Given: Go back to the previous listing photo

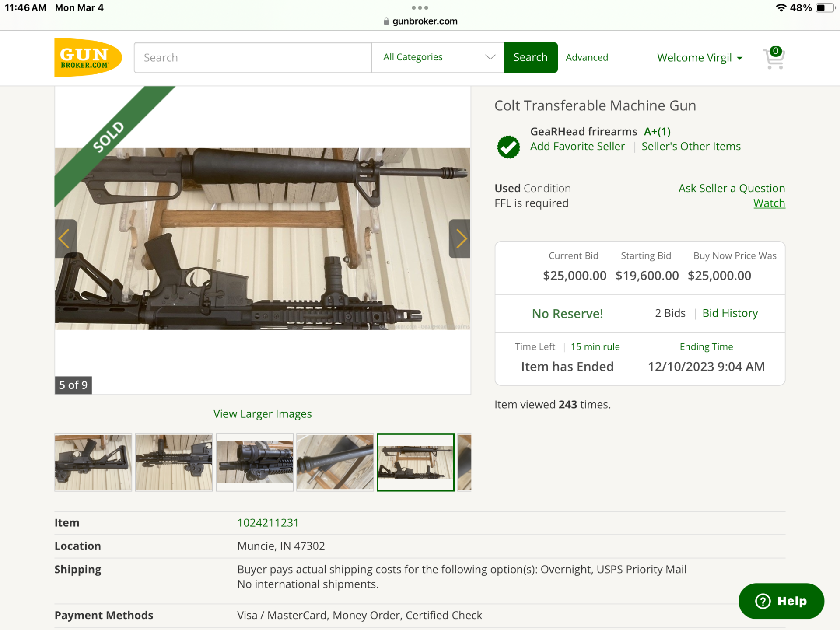Looking at the screenshot, I should pos(65,238).
